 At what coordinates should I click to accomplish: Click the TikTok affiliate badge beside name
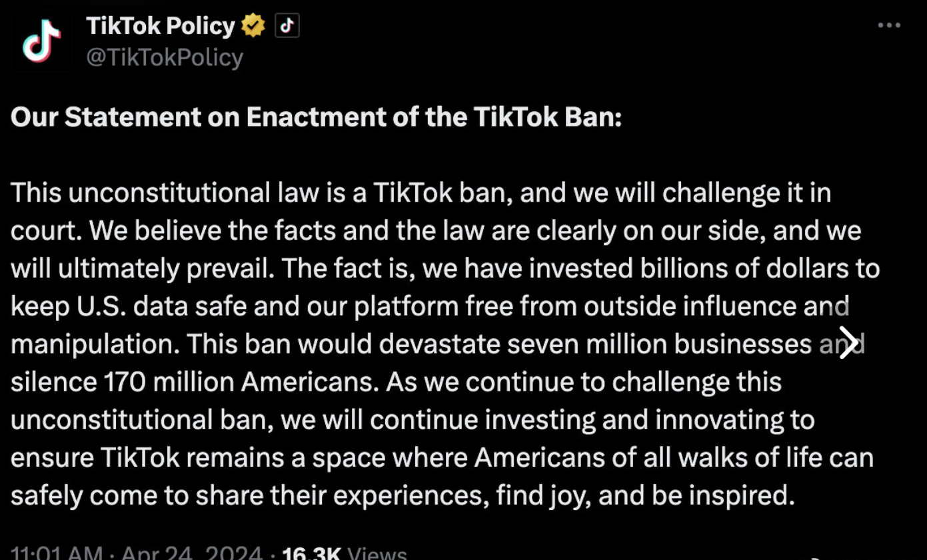(x=287, y=26)
